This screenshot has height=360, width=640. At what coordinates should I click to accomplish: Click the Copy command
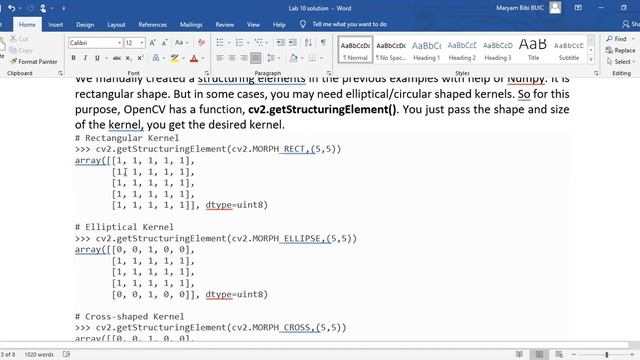coord(20,50)
